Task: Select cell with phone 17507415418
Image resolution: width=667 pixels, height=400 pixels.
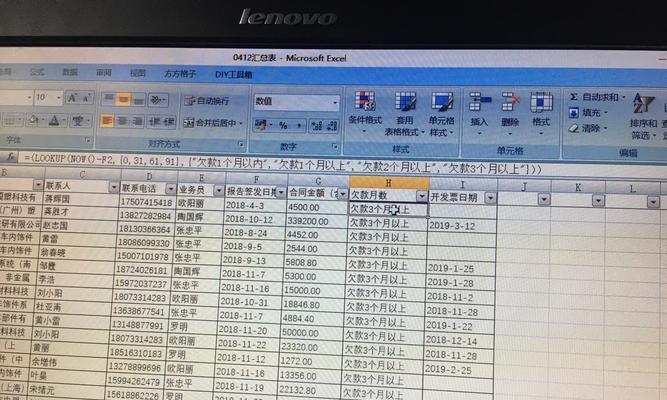Action: [x=147, y=202]
